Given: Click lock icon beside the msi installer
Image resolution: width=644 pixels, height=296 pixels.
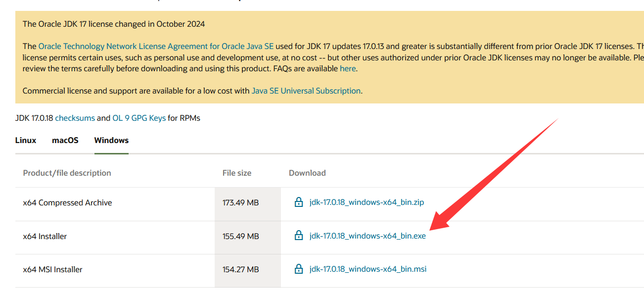Looking at the screenshot, I should tap(298, 269).
